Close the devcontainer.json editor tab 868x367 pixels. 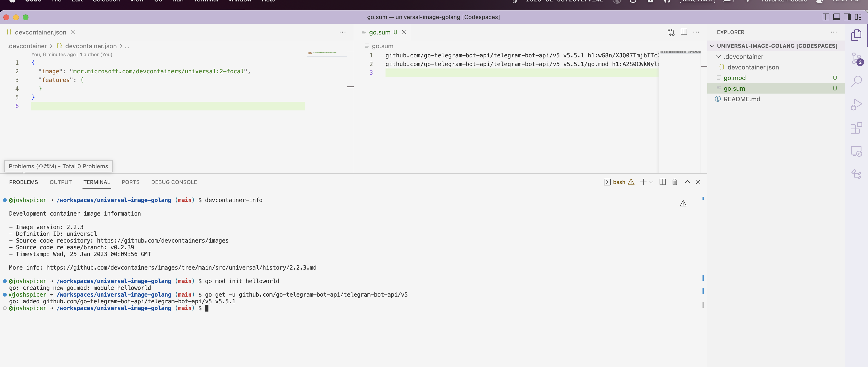pyautogui.click(x=73, y=32)
